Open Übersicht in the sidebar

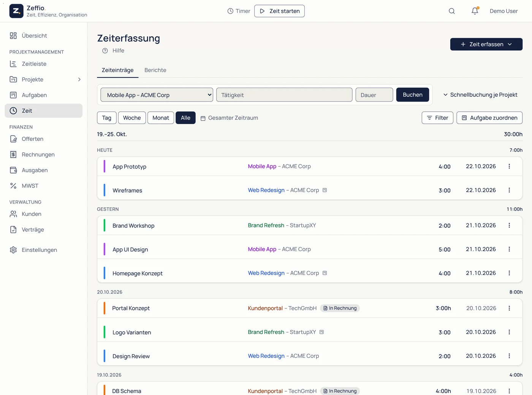tap(44, 36)
